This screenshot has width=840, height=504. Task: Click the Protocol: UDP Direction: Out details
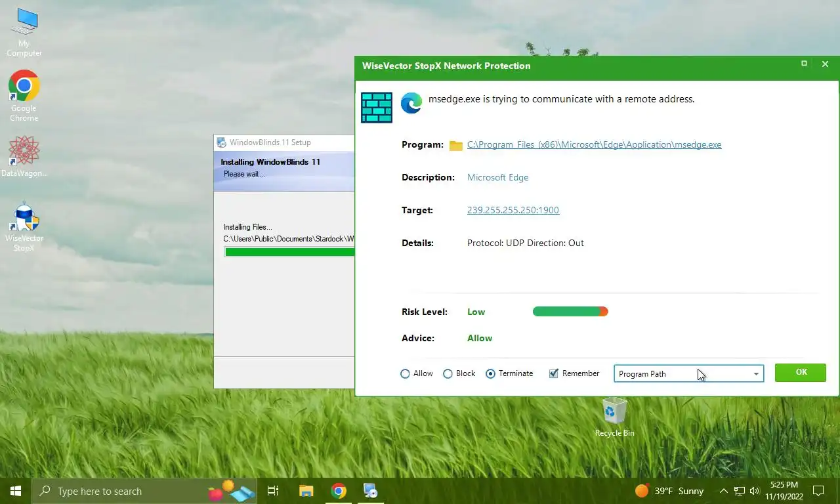tap(526, 243)
